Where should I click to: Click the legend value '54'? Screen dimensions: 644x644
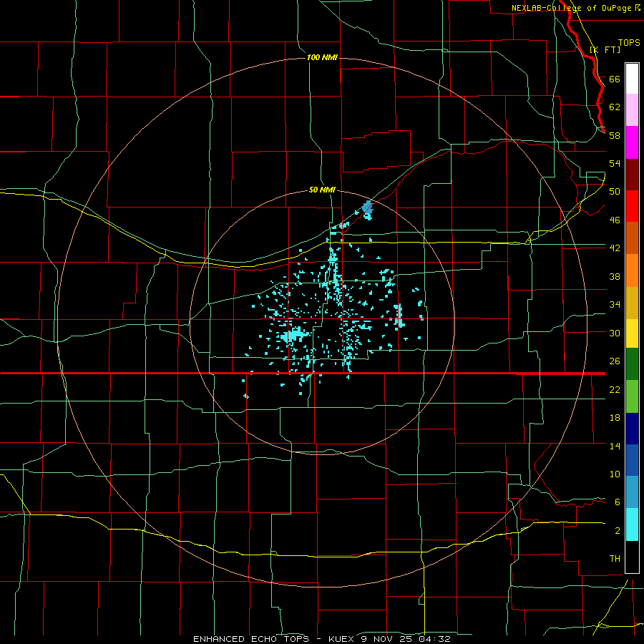pos(615,163)
